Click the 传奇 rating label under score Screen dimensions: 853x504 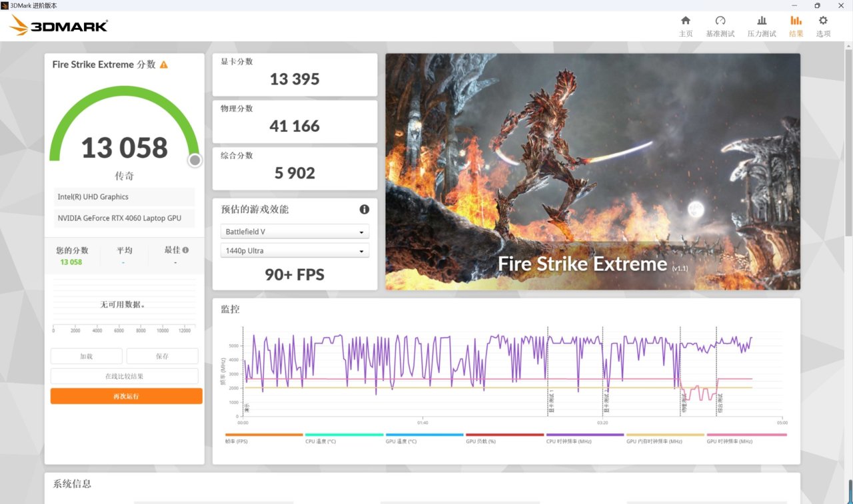(124, 176)
